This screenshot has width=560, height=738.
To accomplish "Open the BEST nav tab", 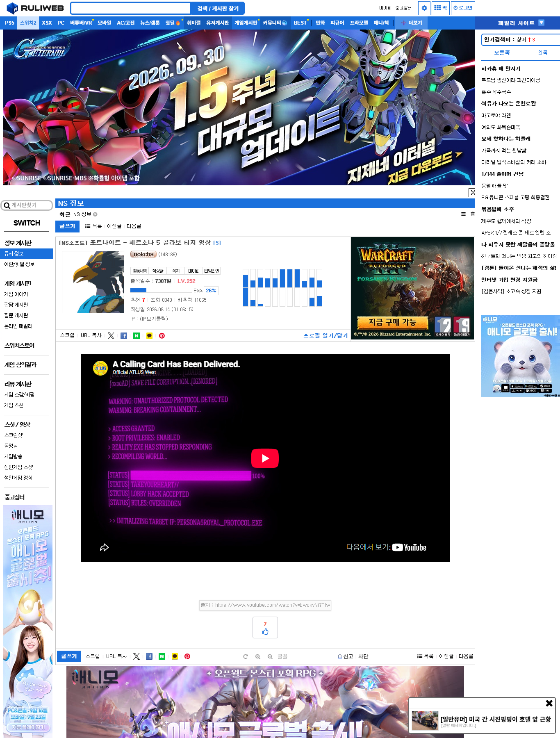I will [300, 23].
